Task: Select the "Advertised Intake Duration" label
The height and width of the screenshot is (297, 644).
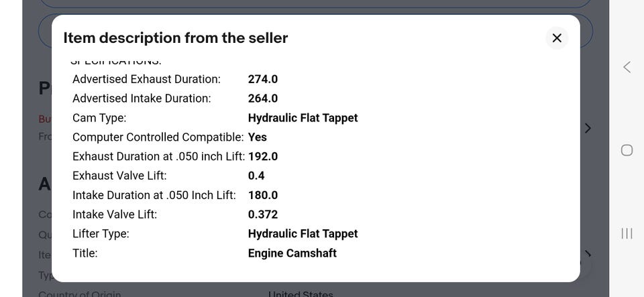Action: (142, 99)
